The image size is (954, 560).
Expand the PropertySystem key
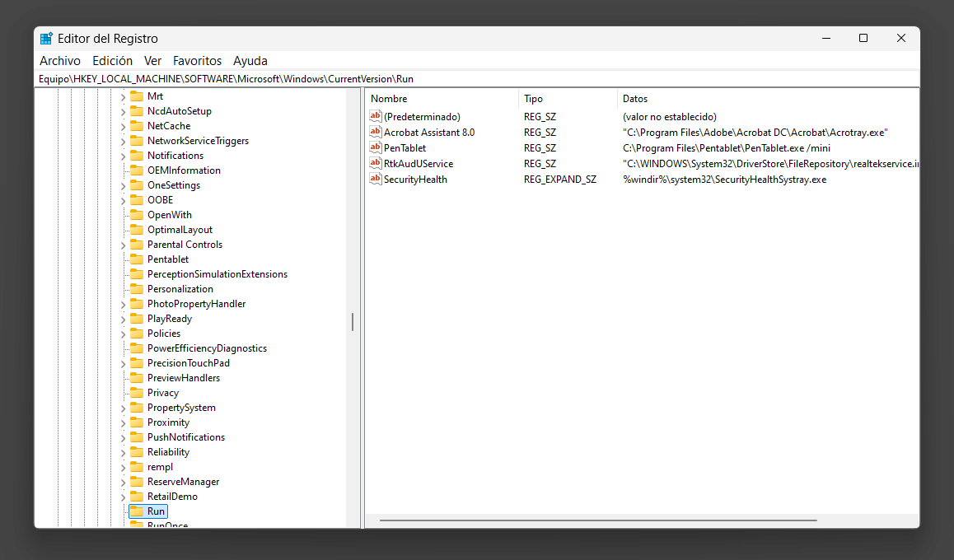coord(123,408)
